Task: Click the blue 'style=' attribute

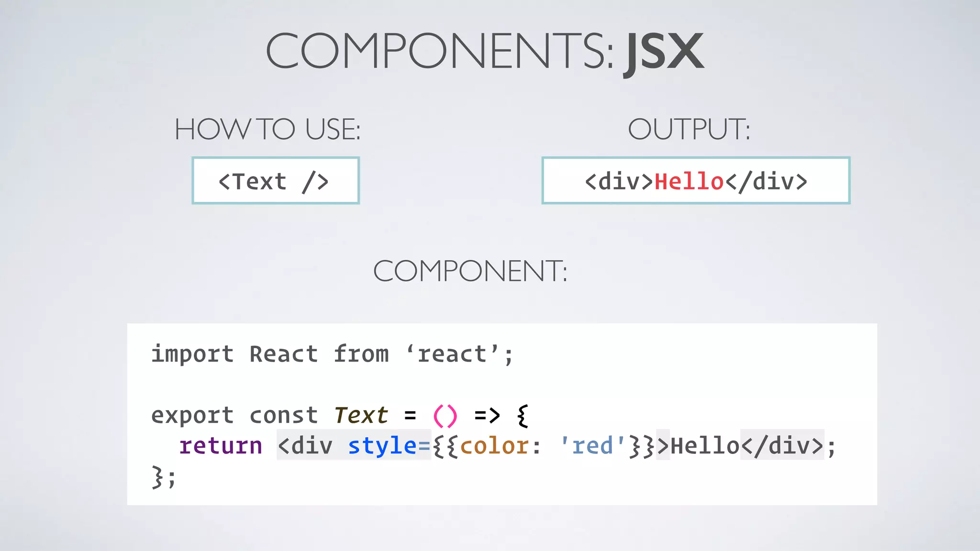Action: [389, 446]
